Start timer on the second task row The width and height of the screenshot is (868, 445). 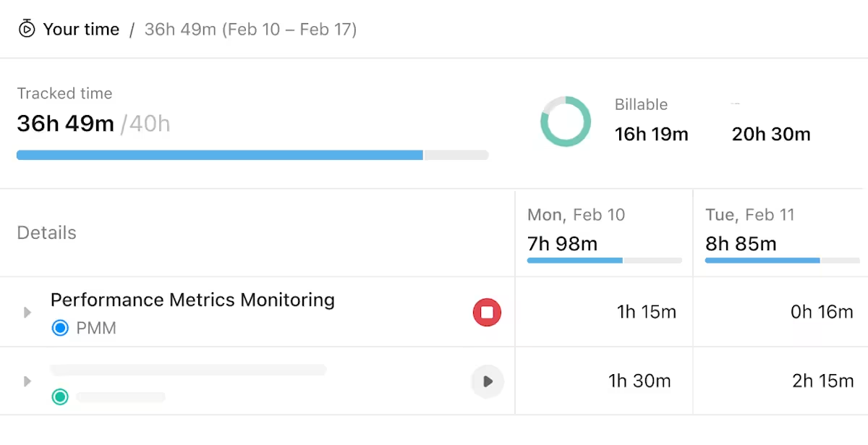[x=487, y=381]
